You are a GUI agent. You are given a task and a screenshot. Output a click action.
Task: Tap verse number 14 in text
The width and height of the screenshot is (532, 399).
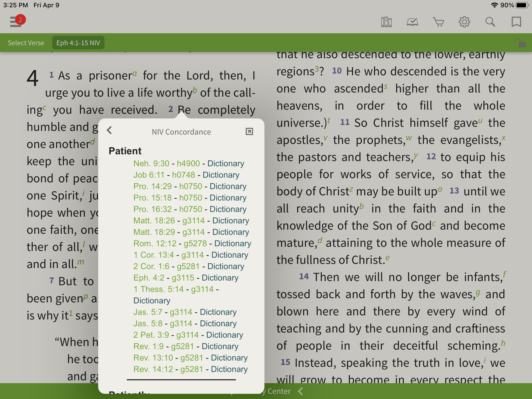(x=304, y=276)
